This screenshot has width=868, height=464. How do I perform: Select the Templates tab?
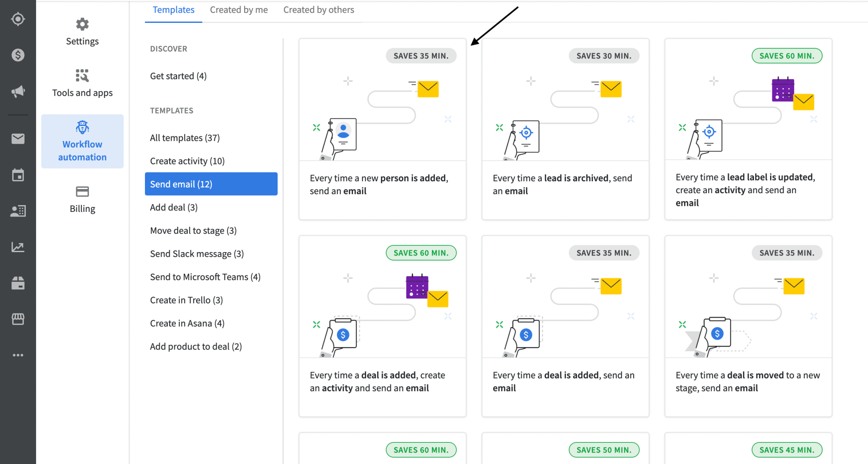coord(173,9)
